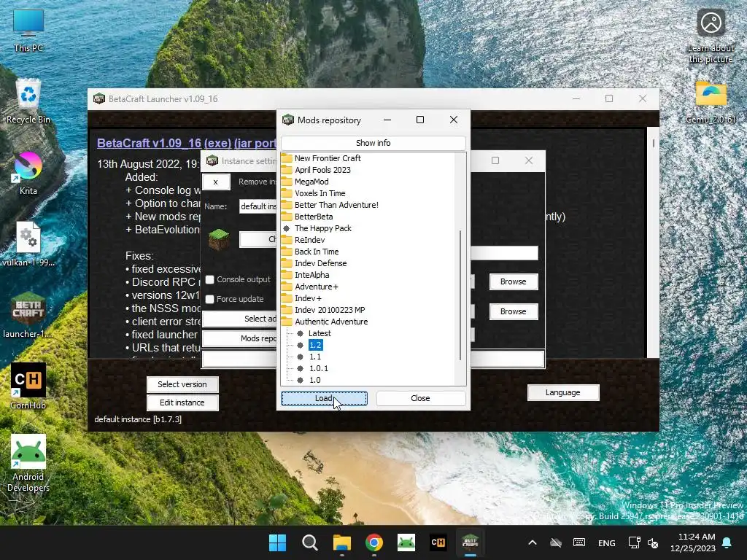The height and width of the screenshot is (560, 747).
Task: Expand the BetterBeta folder
Action: (314, 217)
